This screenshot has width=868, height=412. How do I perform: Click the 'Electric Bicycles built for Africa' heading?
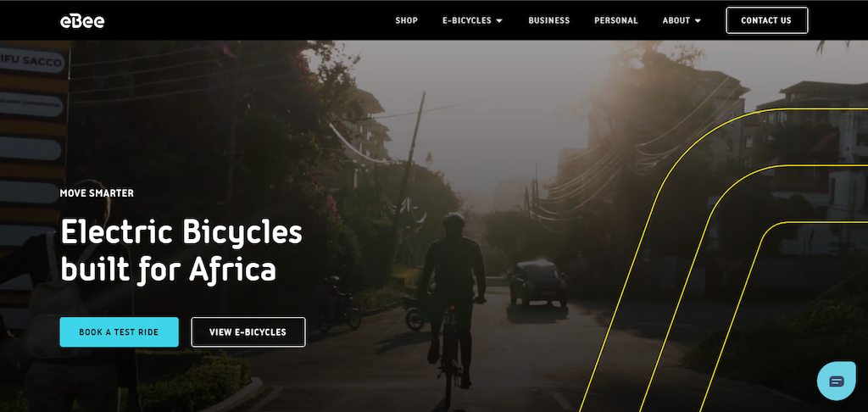[181, 251]
